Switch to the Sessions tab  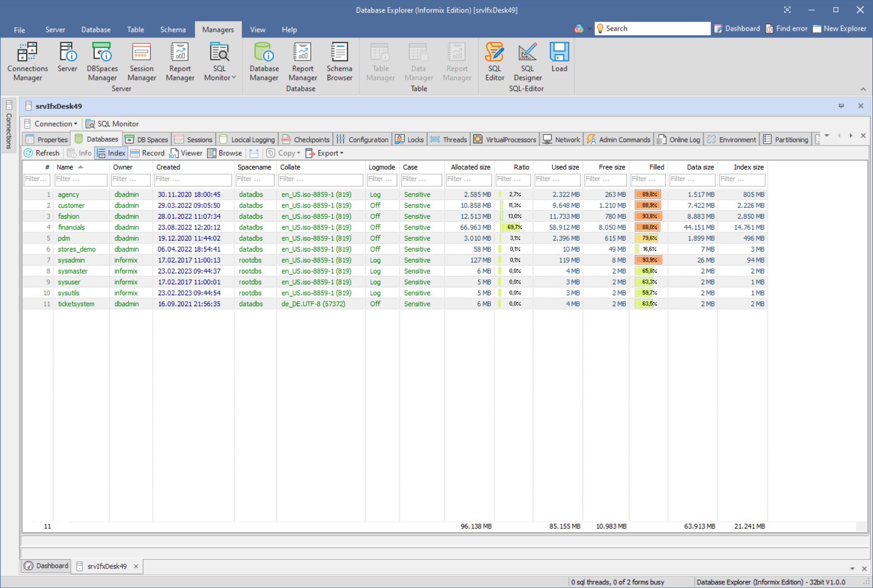194,139
